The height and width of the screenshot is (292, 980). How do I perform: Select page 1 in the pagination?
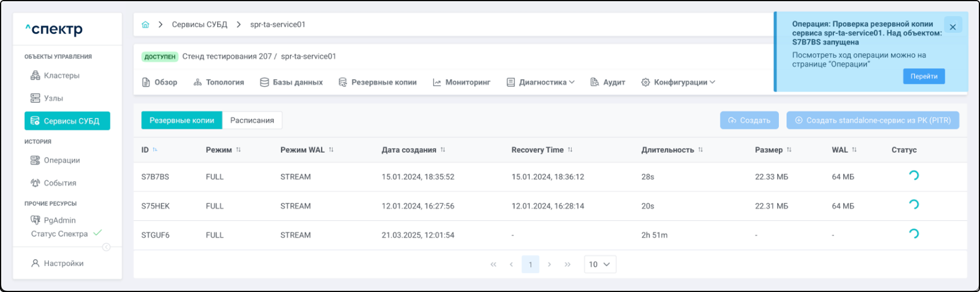[530, 265]
